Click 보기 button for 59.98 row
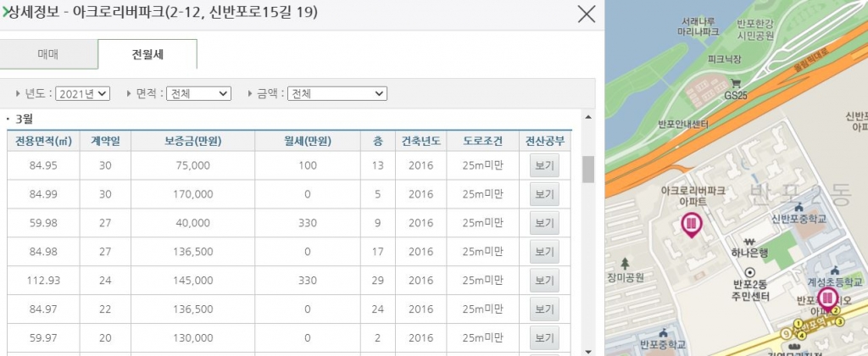The image size is (868, 356). [544, 223]
